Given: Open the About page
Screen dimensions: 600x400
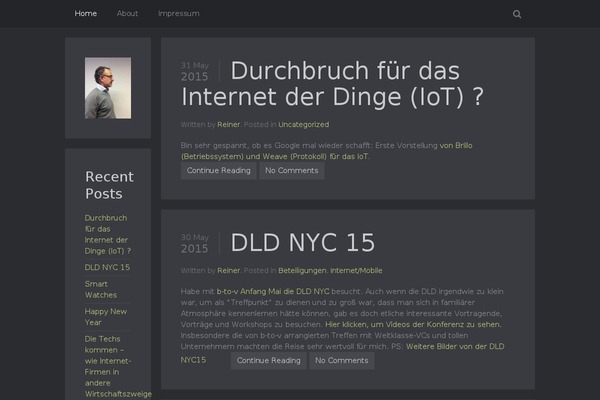Looking at the screenshot, I should [x=127, y=13].
